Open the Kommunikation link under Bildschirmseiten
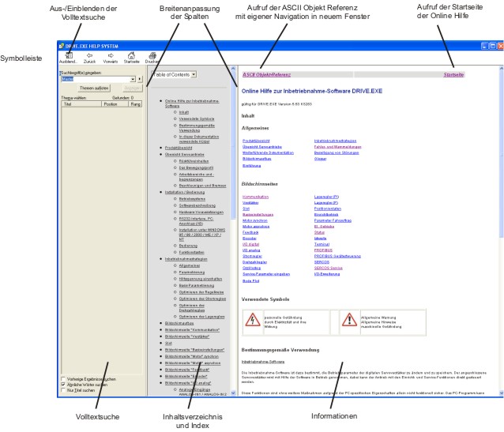Image resolution: width=504 pixels, height=432 pixels. pos(255,197)
